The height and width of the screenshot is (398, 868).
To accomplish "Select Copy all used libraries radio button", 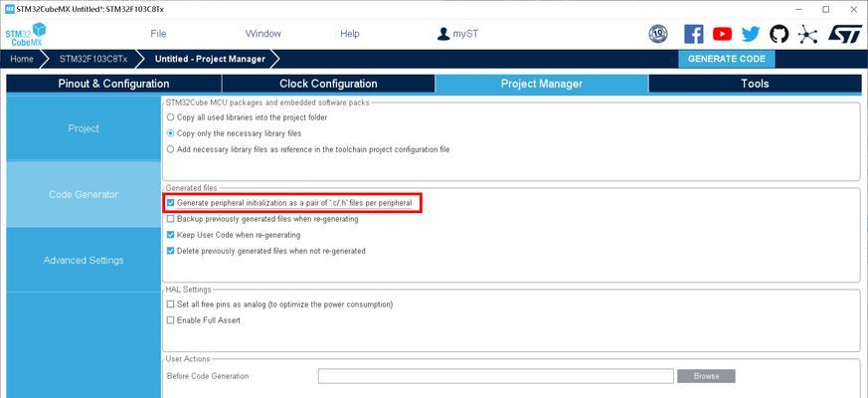I will click(170, 117).
